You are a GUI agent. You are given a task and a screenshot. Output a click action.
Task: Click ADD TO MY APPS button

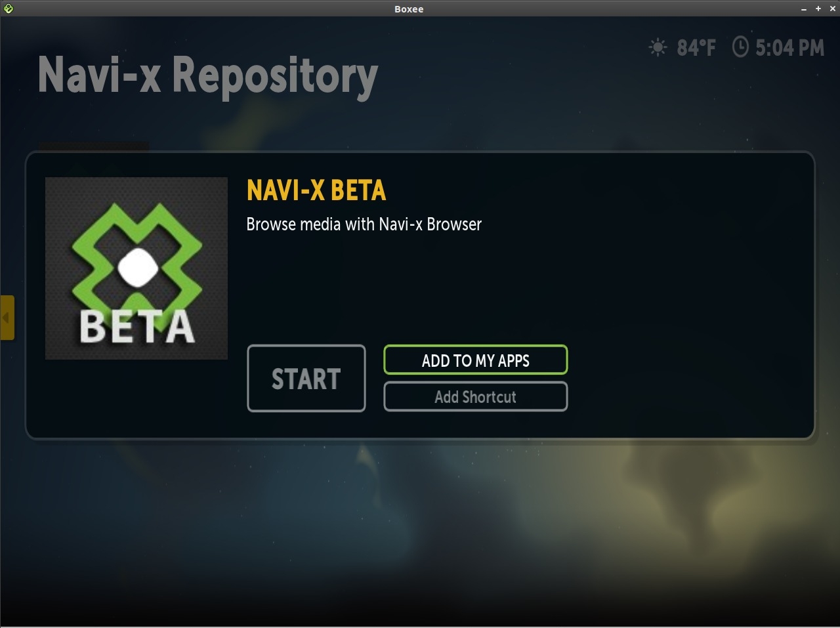(475, 360)
